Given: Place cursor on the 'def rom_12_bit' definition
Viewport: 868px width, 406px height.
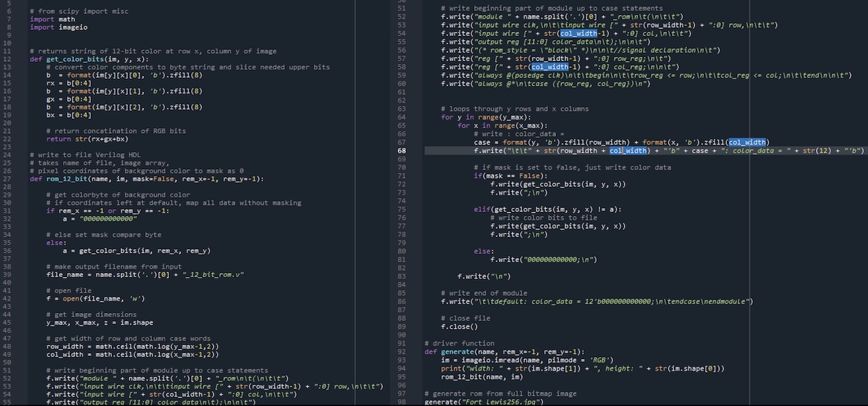Looking at the screenshot, I should [x=147, y=179].
